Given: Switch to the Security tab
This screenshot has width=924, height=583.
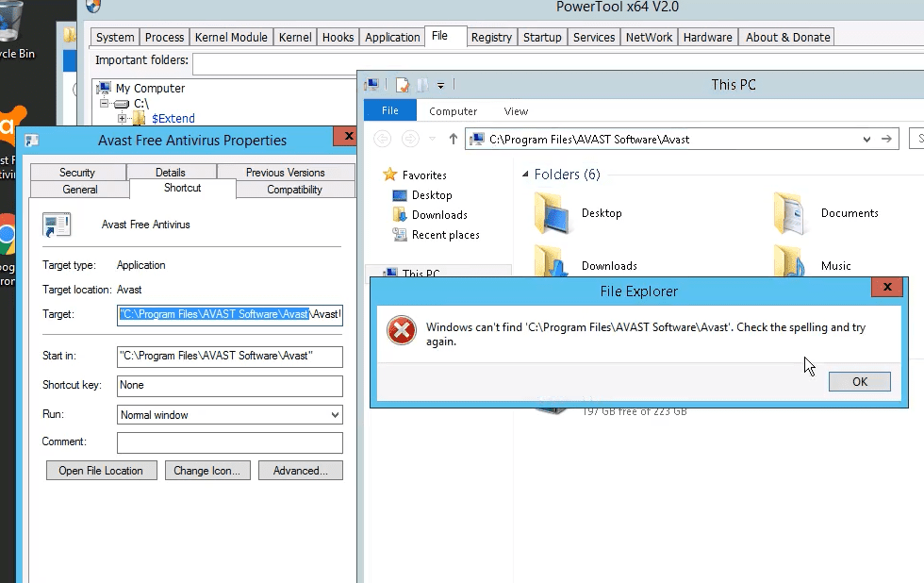Looking at the screenshot, I should [77, 172].
